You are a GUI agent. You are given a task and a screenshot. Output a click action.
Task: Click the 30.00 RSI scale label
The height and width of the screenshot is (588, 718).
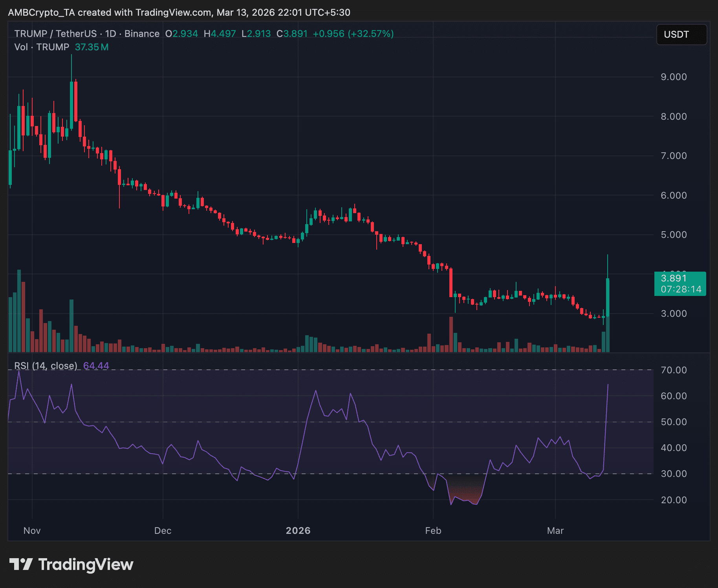673,474
